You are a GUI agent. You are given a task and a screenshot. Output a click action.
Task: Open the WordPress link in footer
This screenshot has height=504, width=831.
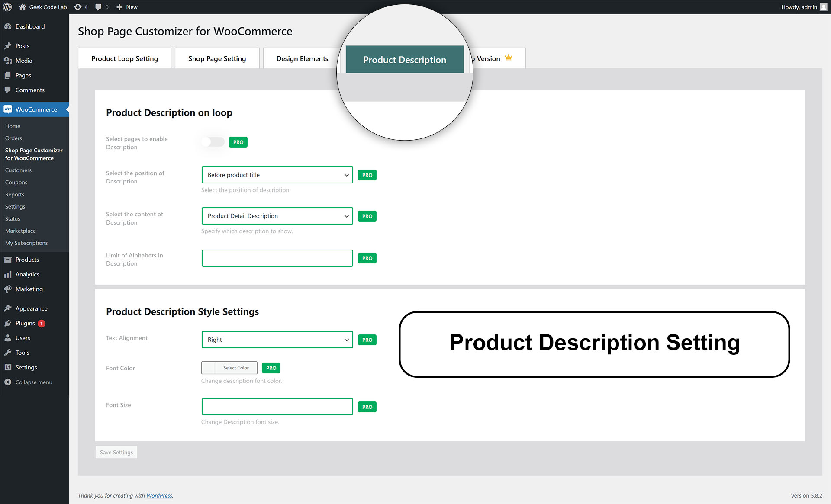pyautogui.click(x=159, y=496)
